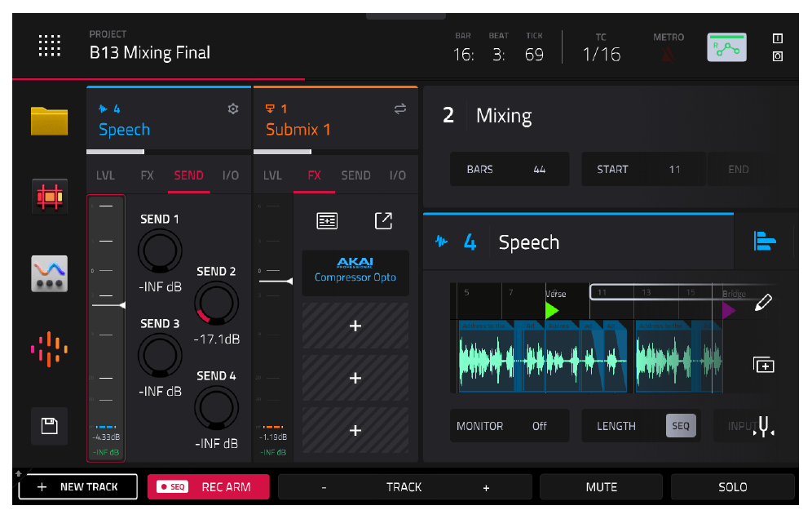Click the NEW TRACK button
The width and height of the screenshot is (812, 519).
(78, 487)
